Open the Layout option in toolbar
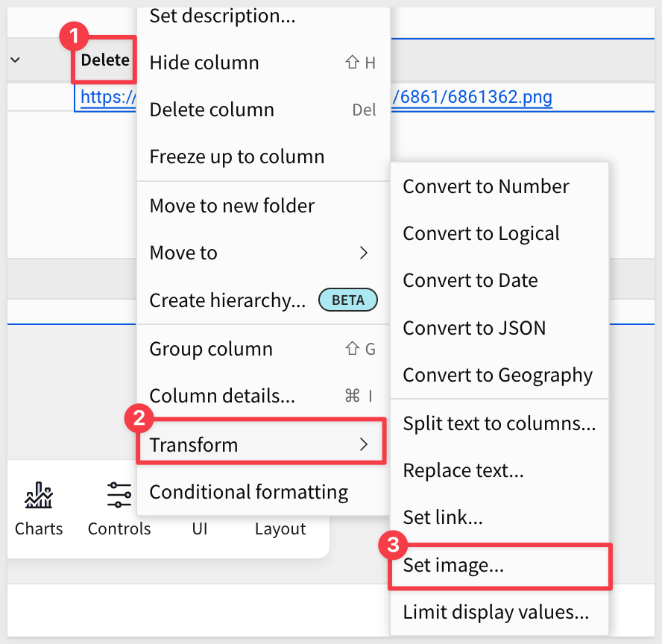Viewport: 662px width, 644px height. tap(280, 528)
